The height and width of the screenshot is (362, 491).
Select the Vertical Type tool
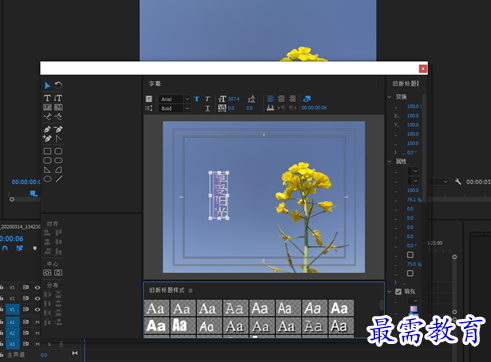click(x=58, y=98)
